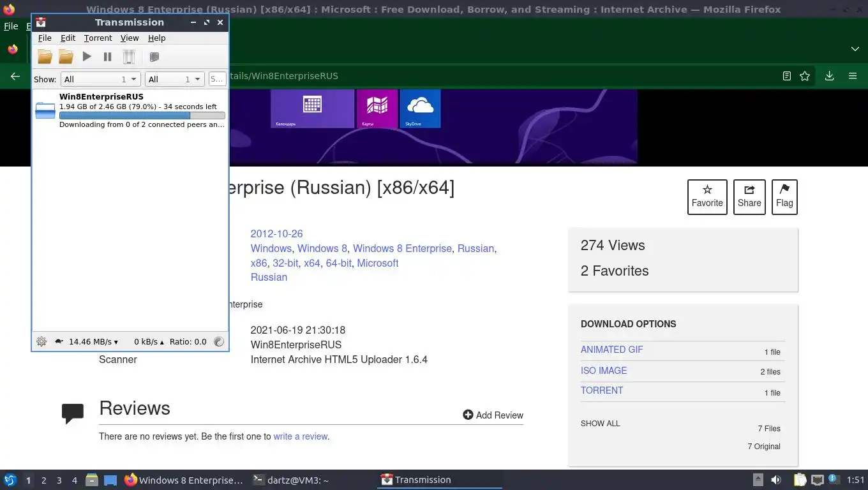Viewport: 868px width, 490px height.
Task: Open Transmission Edit menu
Action: click(x=68, y=38)
